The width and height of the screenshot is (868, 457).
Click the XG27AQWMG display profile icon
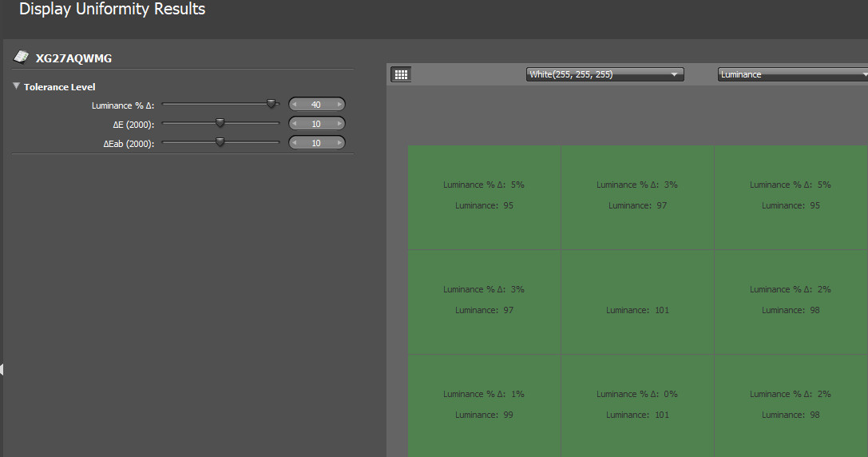[22, 58]
